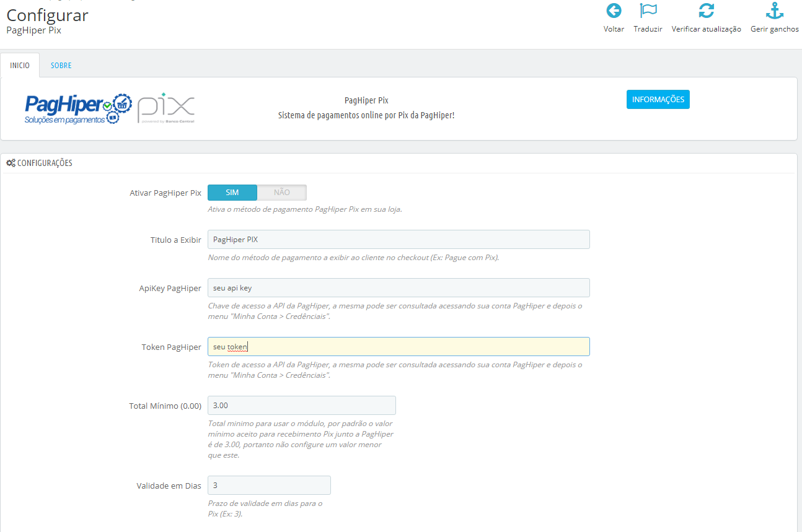Image resolution: width=802 pixels, height=532 pixels.
Task: Switch Ativar PagHiper Pix to SIM
Action: 232,193
